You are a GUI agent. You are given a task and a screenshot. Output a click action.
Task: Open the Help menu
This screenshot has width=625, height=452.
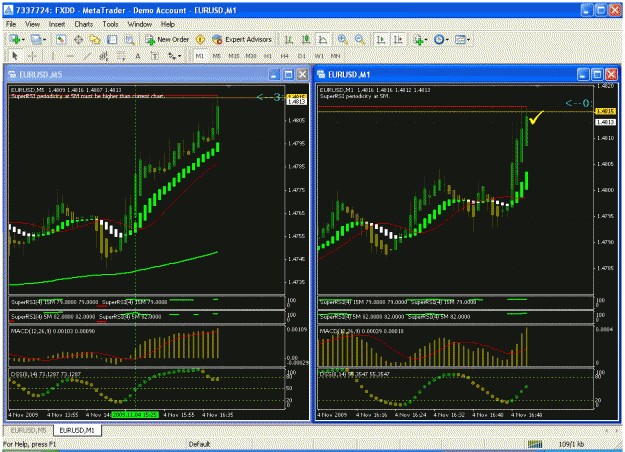pyautogui.click(x=168, y=24)
